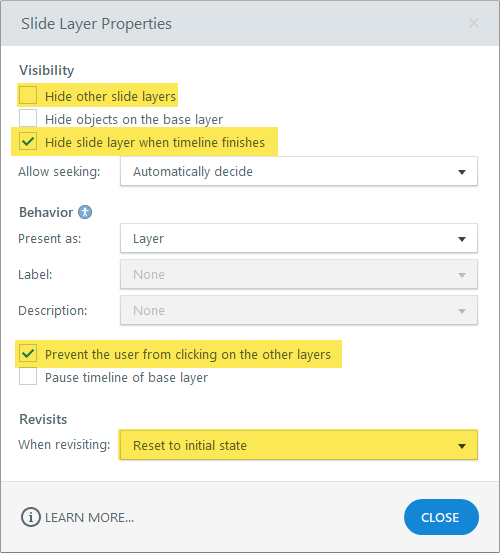Uncheck Prevent the user from clicking other layers
Screen dimensions: 500x553
point(28,353)
